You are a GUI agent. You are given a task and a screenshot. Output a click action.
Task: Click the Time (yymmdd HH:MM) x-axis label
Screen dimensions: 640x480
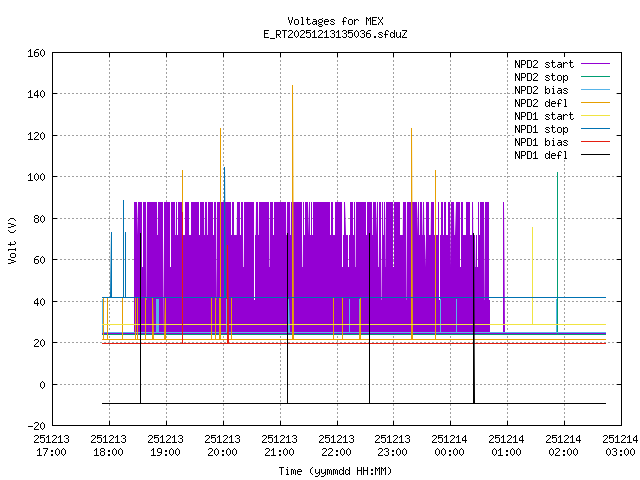coord(334,470)
